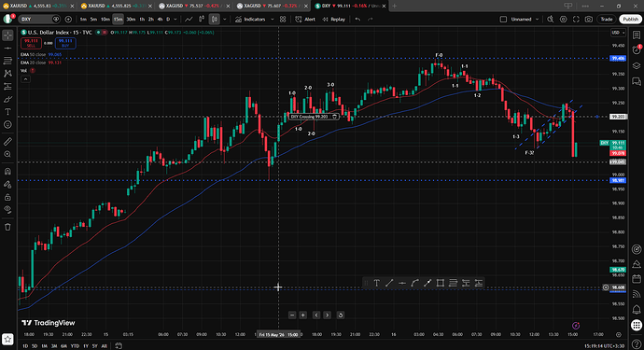The image size is (644, 350).
Task: Create an Alert from the top toolbar
Action: (305, 20)
